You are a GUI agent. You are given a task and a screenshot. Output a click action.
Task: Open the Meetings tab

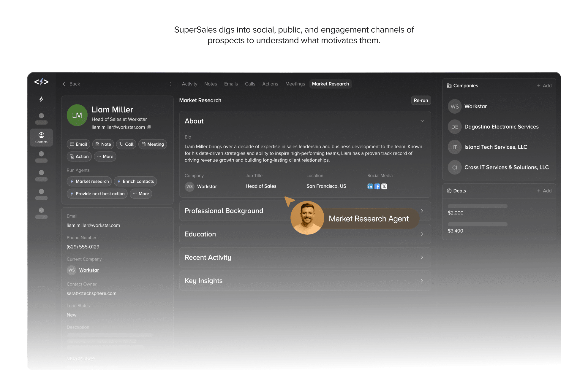[295, 84]
